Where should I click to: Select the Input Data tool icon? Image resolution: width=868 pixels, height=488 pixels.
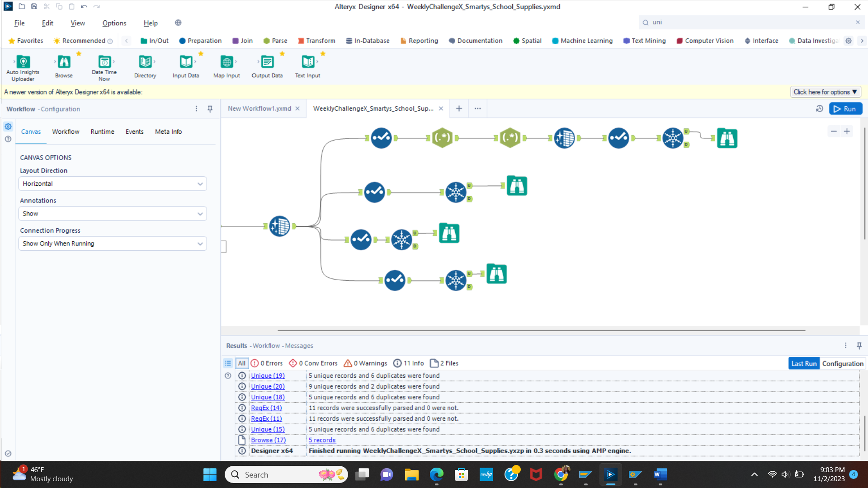tap(186, 62)
